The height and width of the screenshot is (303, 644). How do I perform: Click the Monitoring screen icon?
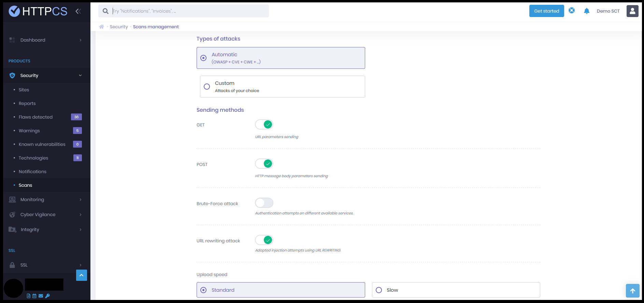pyautogui.click(x=12, y=199)
